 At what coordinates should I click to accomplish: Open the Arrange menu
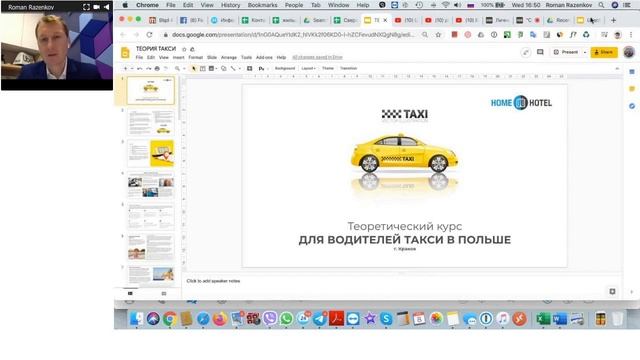[x=229, y=58]
